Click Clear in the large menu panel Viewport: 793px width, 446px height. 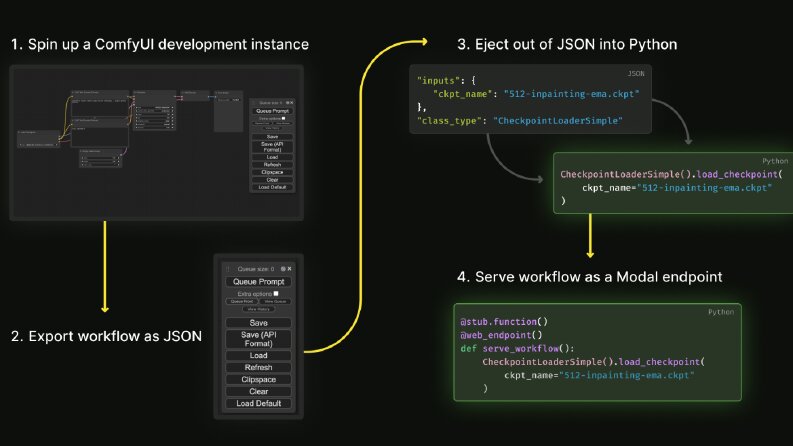pos(258,391)
